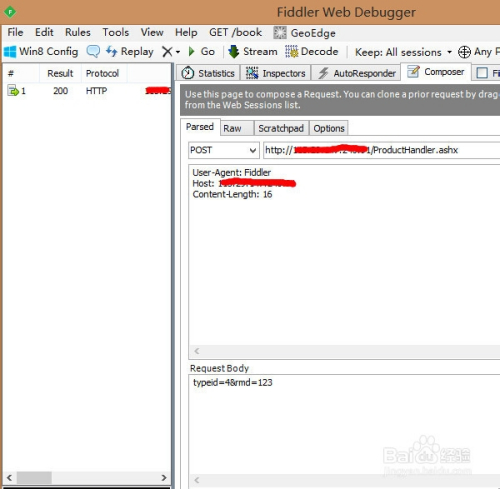Click the Inspectors tab icon
500x489 pixels.
click(x=252, y=73)
